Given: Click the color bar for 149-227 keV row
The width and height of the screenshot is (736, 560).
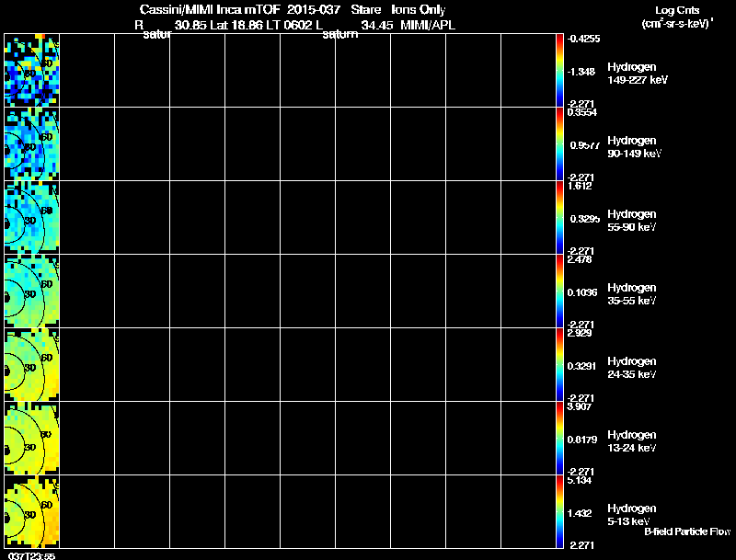Looking at the screenshot, I should click(x=559, y=71).
